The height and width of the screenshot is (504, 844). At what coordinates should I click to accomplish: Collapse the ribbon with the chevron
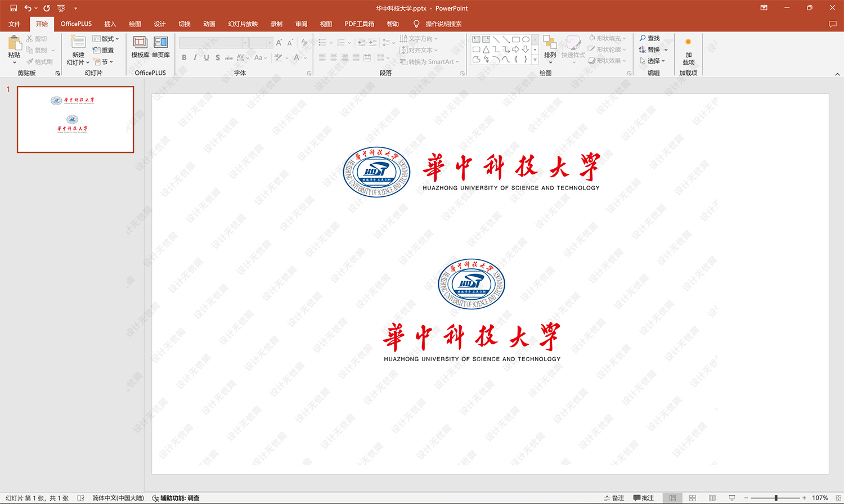(x=837, y=74)
